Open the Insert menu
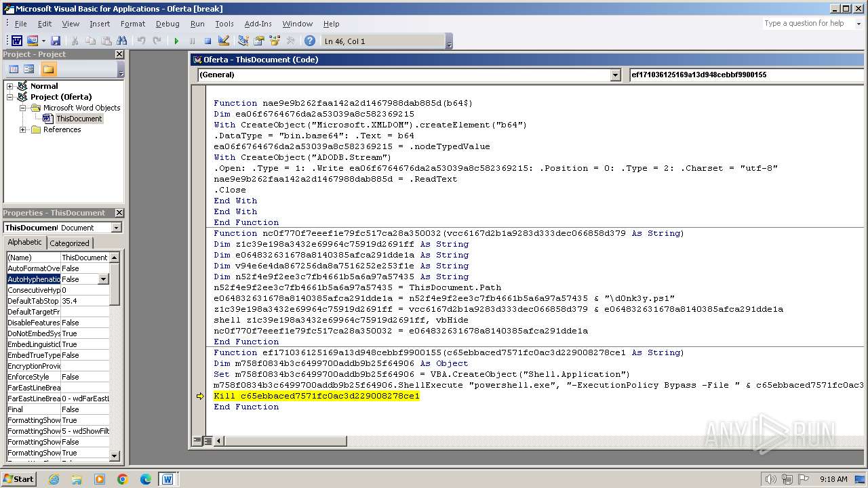868x488 pixels. coord(100,24)
